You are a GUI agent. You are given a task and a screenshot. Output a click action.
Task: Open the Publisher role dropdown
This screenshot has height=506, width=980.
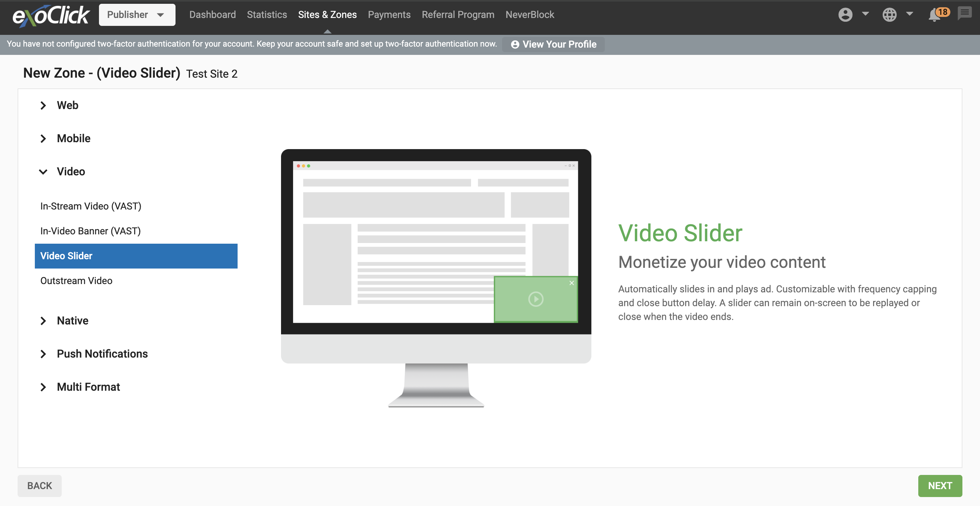(137, 15)
